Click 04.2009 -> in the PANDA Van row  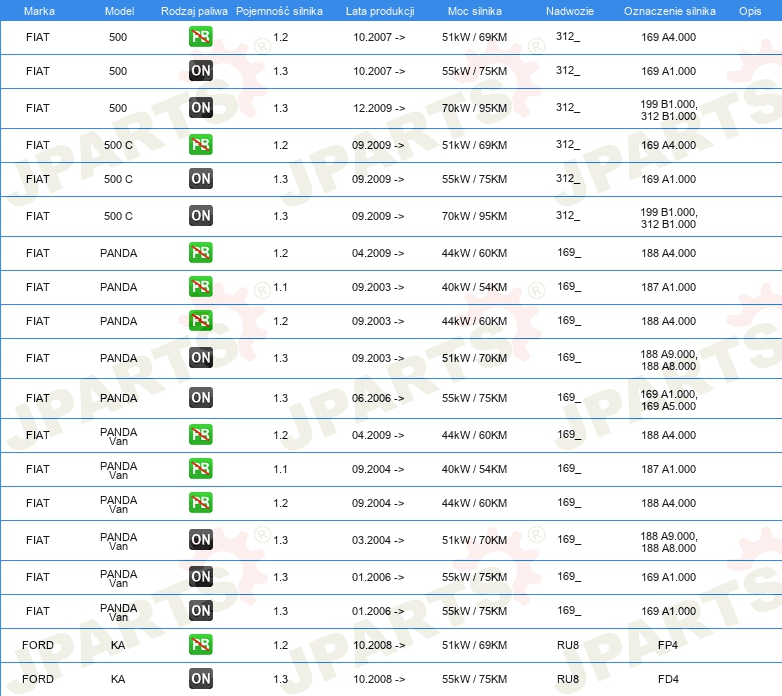point(378,435)
